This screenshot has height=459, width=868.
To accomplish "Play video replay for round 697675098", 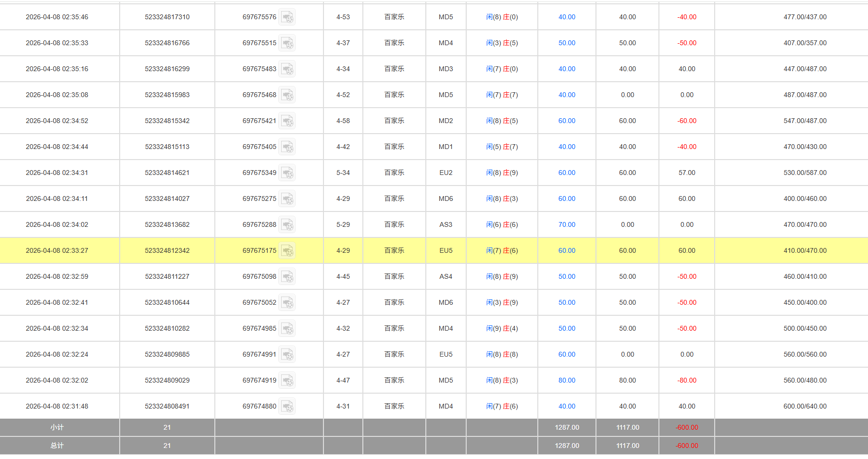I will [x=288, y=276].
